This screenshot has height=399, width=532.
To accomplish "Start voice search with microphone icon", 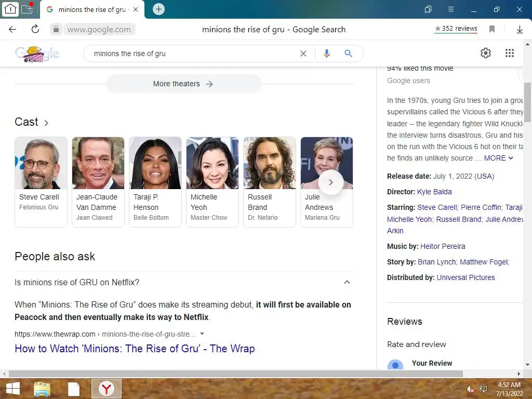I will click(327, 54).
